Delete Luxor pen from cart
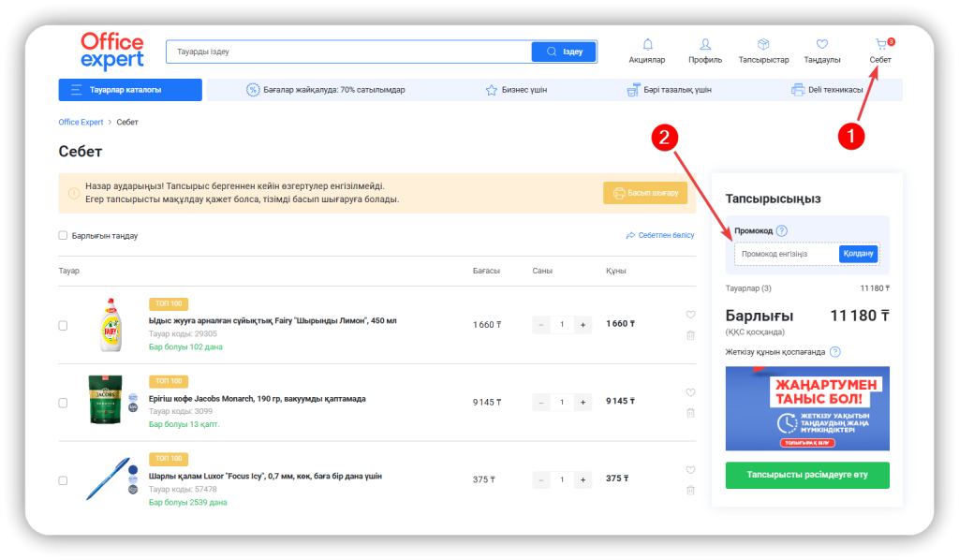Viewport: 959px width, 560px height. coord(690,490)
